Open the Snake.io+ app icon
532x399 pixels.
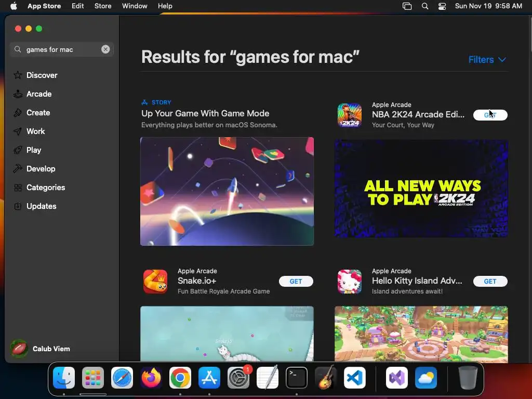pos(155,281)
